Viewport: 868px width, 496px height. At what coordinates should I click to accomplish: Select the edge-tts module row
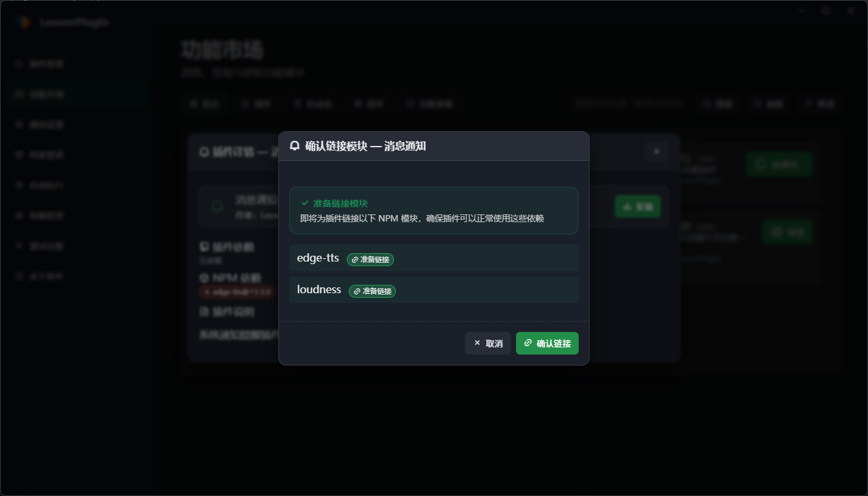click(434, 258)
